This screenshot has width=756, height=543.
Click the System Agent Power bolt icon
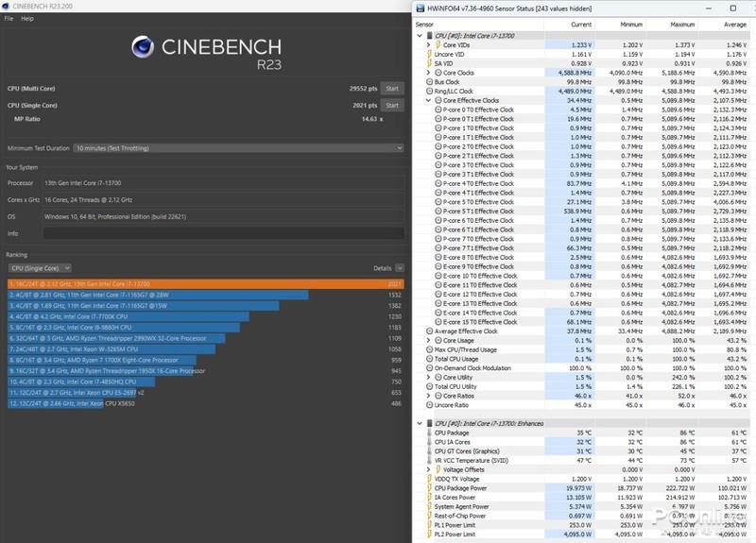429,506
